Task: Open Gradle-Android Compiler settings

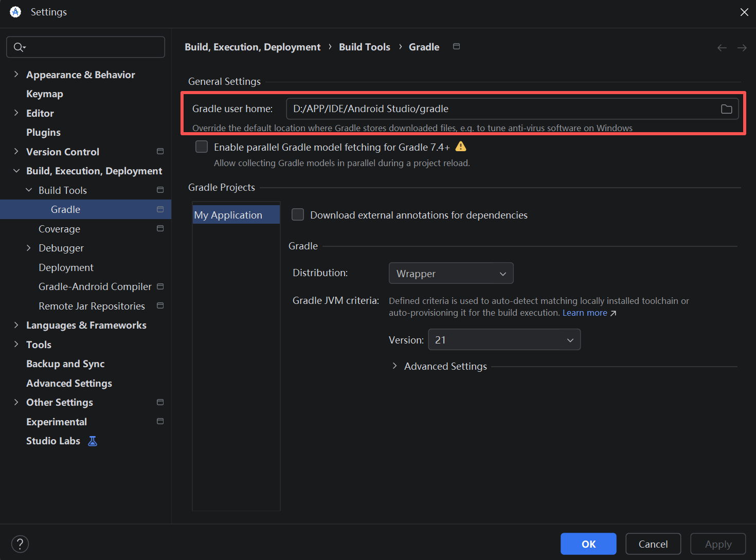Action: (95, 286)
